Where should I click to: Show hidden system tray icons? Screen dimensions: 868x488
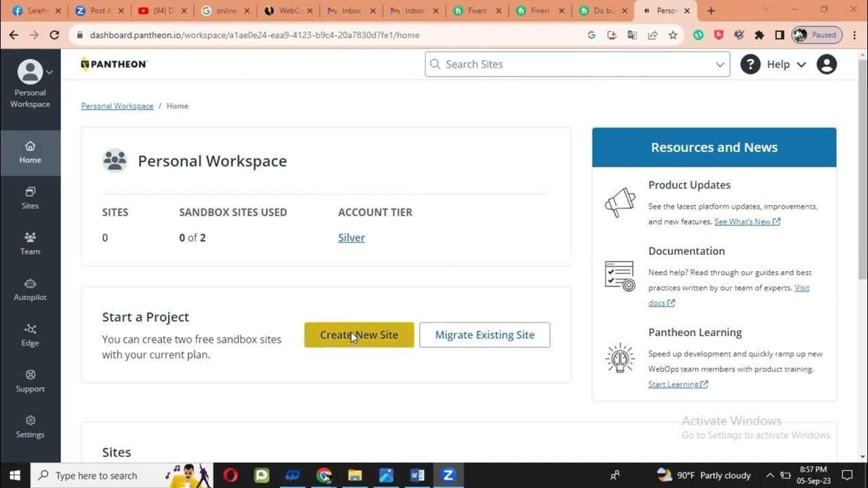770,475
